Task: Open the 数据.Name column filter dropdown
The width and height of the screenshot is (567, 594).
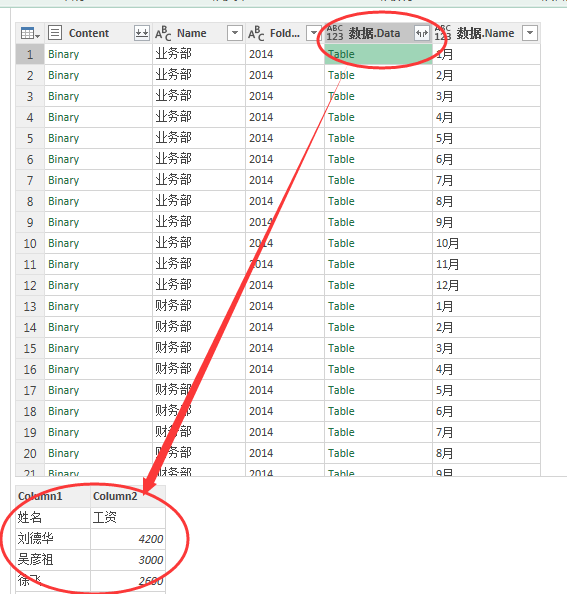Action: [x=530, y=33]
